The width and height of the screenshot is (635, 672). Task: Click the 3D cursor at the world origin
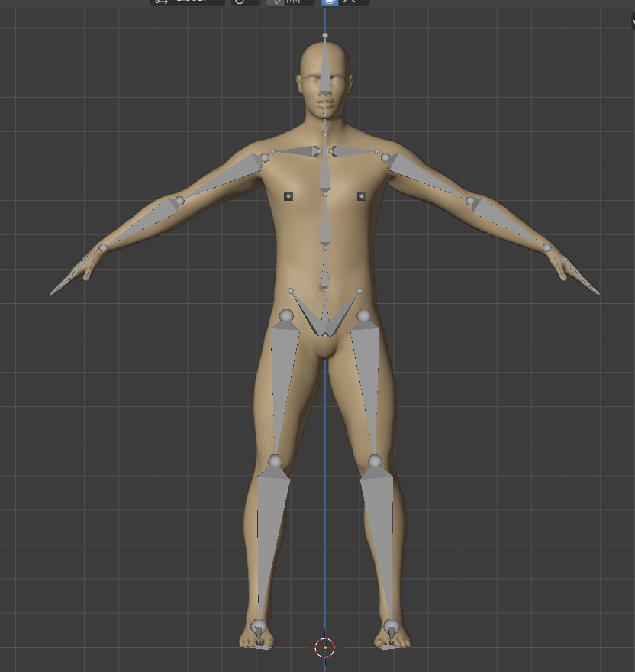(x=325, y=648)
